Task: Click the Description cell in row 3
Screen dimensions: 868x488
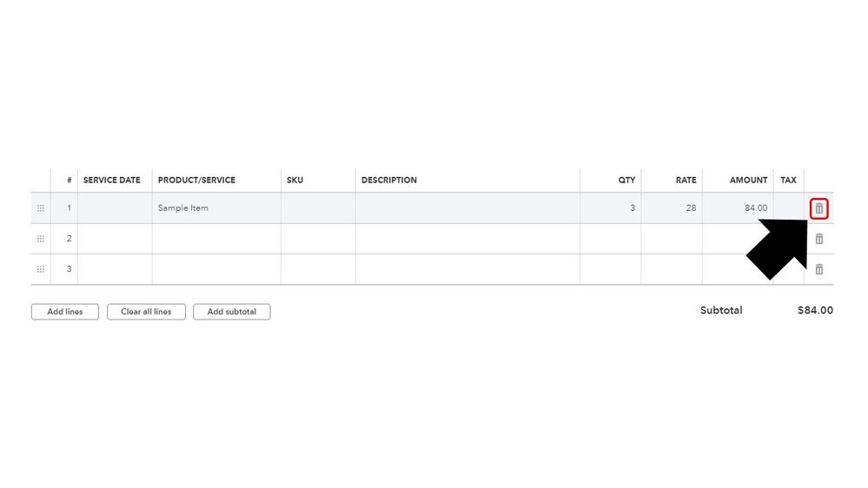Action: click(x=467, y=269)
